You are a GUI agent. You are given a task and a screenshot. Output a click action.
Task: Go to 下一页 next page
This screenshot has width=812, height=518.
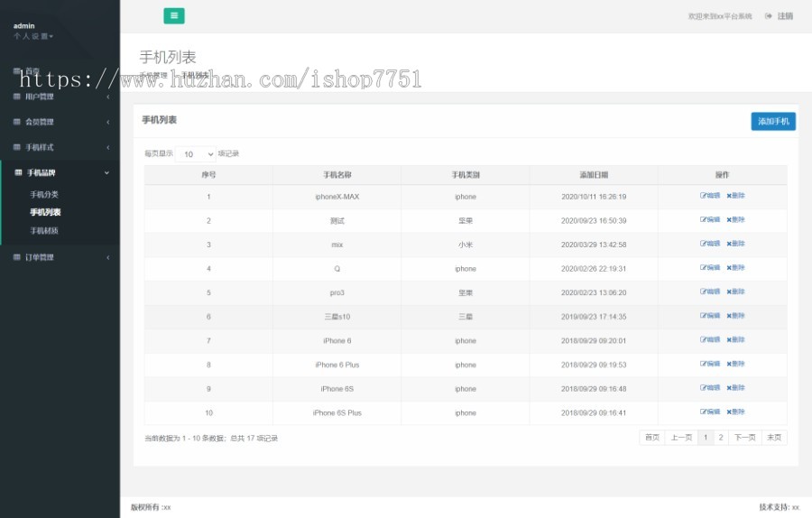(x=744, y=437)
